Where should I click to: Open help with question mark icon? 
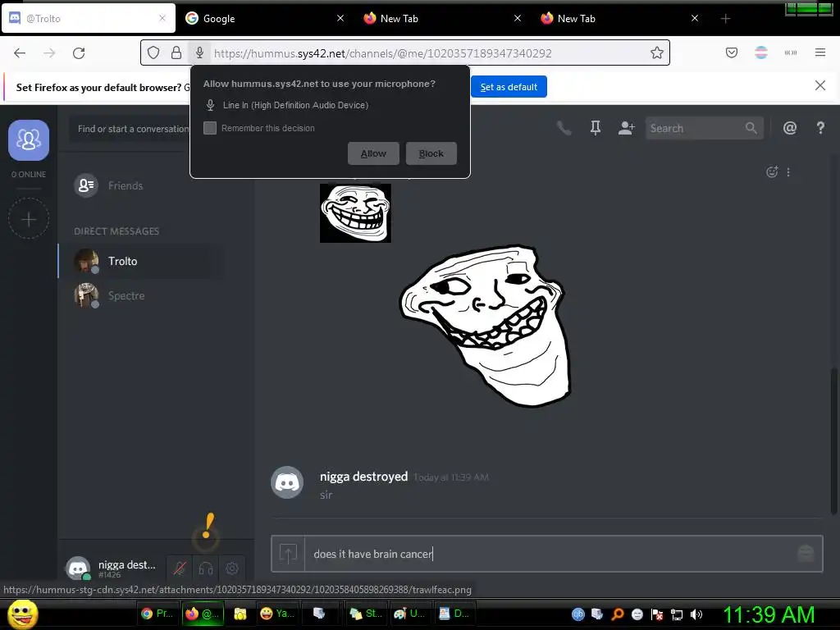pyautogui.click(x=820, y=128)
